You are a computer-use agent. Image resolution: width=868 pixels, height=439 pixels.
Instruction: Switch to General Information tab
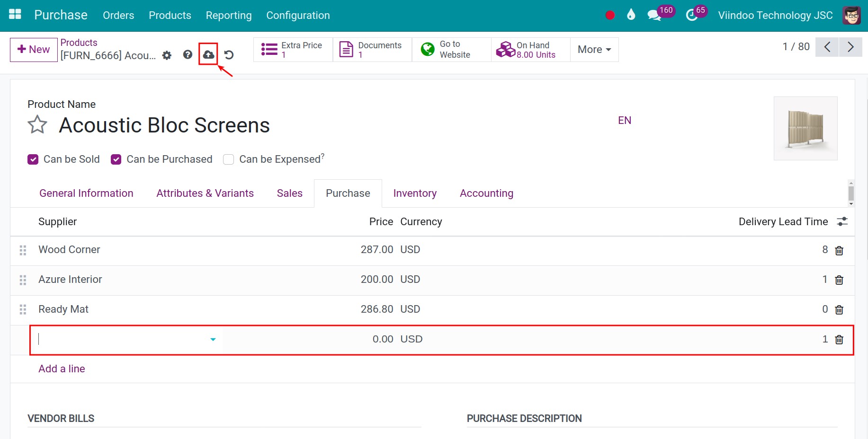[86, 193]
